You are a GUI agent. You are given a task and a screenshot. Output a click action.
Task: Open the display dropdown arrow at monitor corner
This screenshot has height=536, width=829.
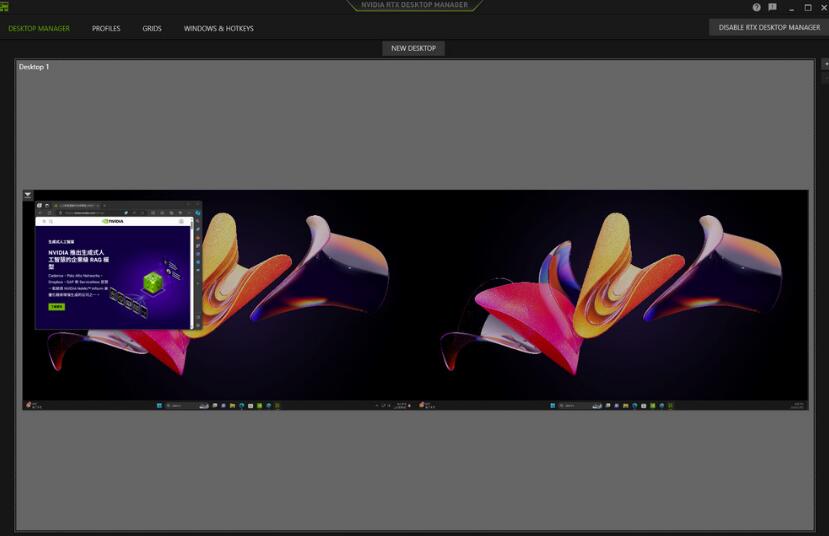click(x=28, y=195)
